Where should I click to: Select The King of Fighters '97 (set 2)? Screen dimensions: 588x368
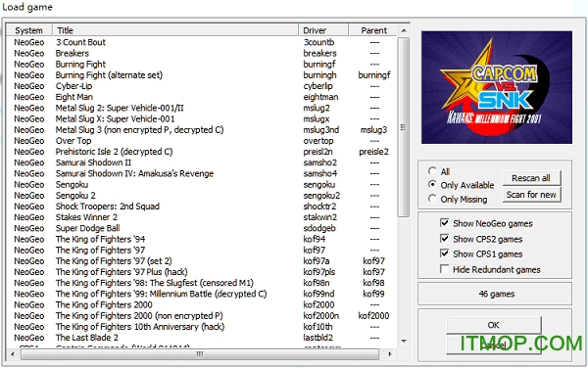tap(202, 261)
